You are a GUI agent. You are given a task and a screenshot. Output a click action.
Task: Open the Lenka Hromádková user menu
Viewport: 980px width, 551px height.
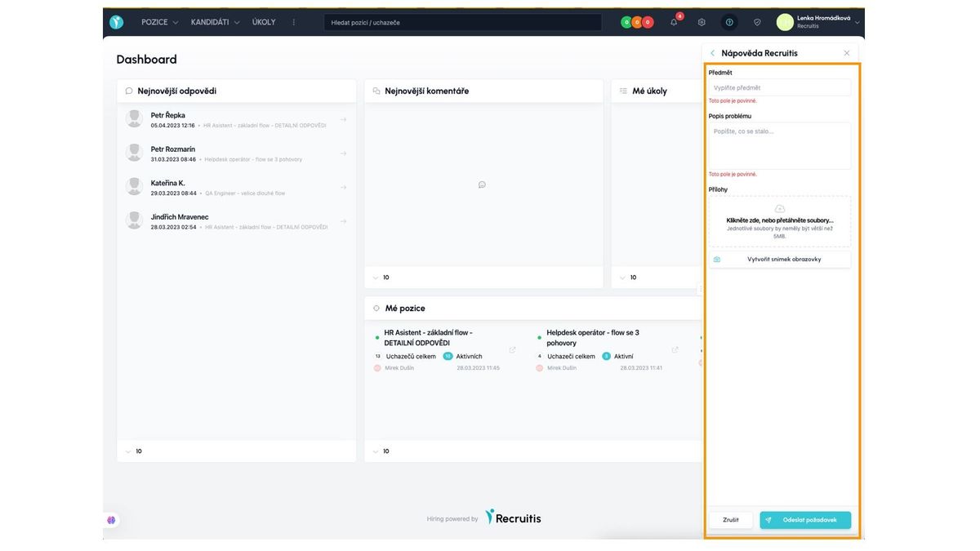point(820,22)
